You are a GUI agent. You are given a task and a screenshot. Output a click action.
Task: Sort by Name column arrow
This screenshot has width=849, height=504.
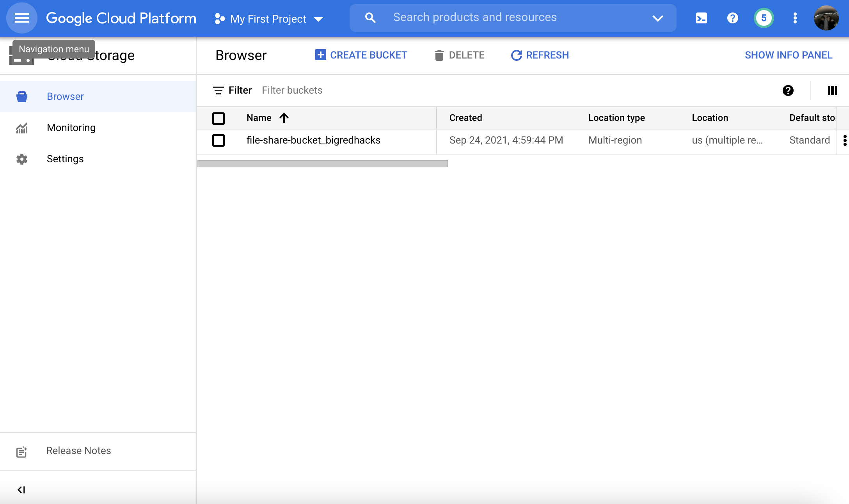coord(284,118)
